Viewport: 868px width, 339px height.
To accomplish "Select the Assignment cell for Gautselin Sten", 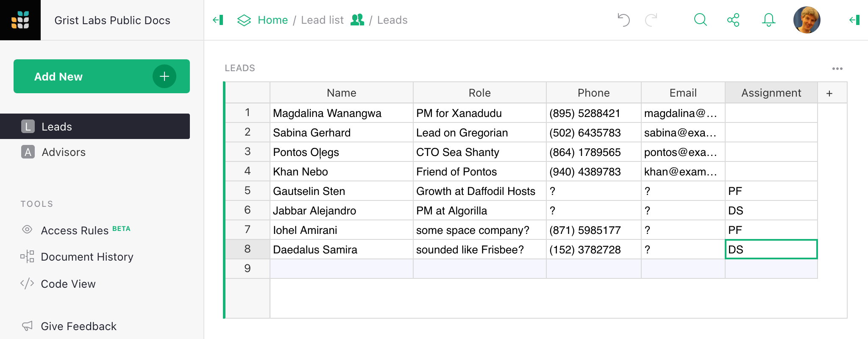I will tap(771, 191).
